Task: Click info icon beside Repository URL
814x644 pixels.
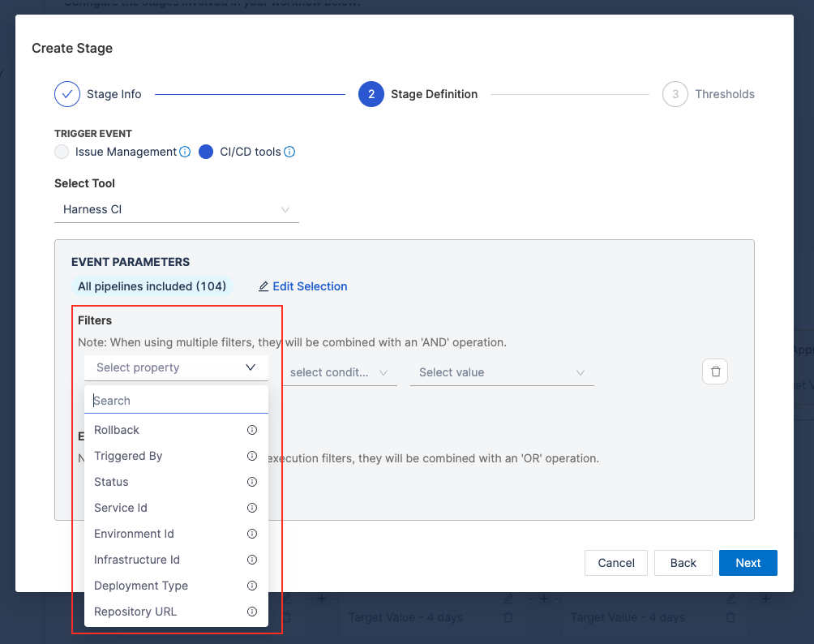Action: (252, 612)
